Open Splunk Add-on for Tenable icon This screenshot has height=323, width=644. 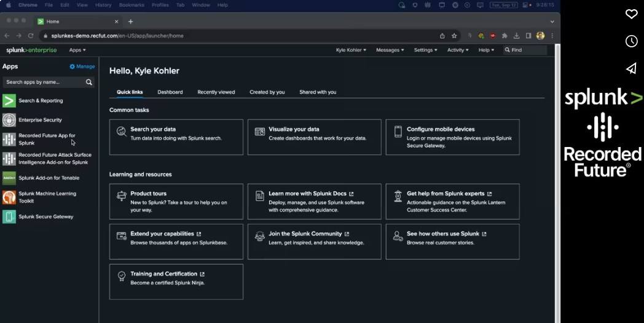click(9, 178)
